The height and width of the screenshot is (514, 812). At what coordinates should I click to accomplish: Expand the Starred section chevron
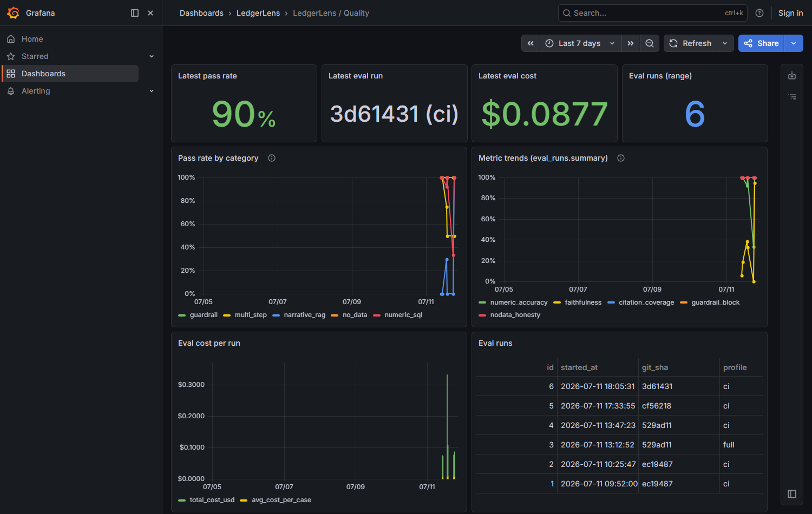tap(152, 56)
